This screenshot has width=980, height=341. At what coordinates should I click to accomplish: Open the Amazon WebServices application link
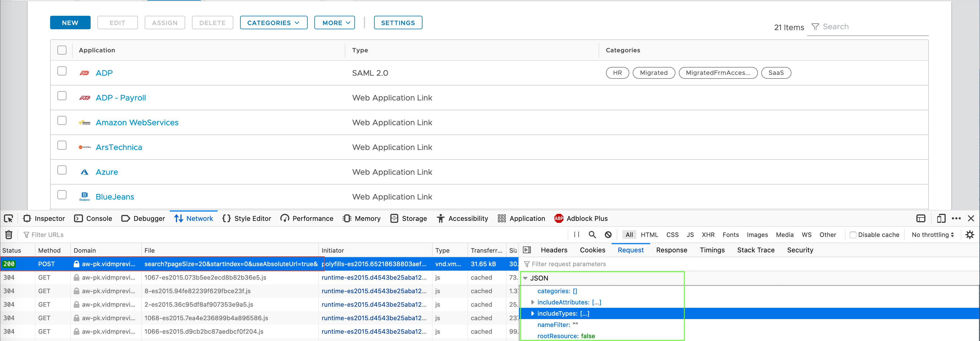137,122
